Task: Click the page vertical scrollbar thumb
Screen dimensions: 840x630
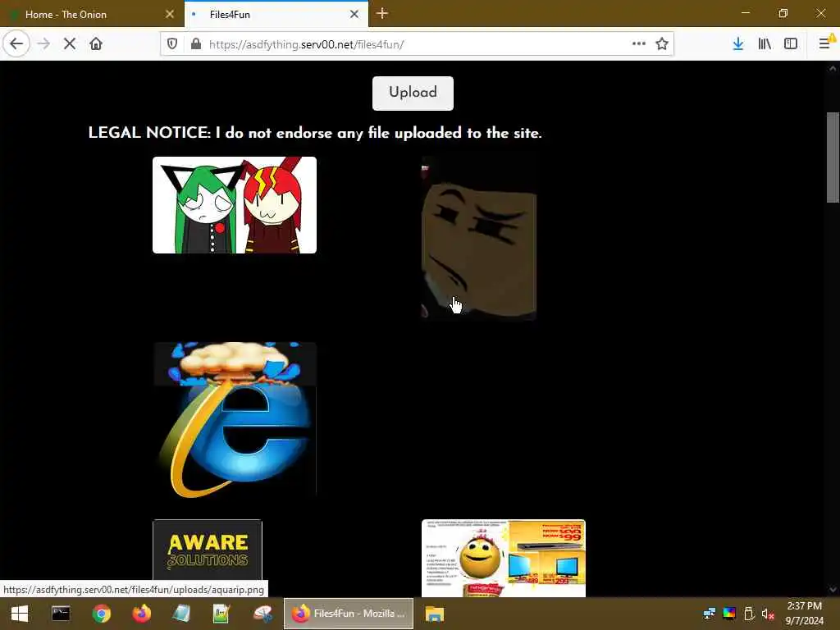Action: (x=833, y=157)
